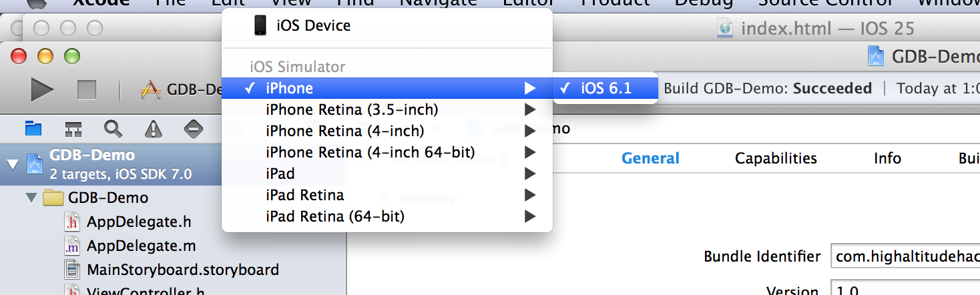This screenshot has height=295, width=980.
Task: Click the GDB-Demo scheme icon in toolbar
Action: click(x=152, y=89)
